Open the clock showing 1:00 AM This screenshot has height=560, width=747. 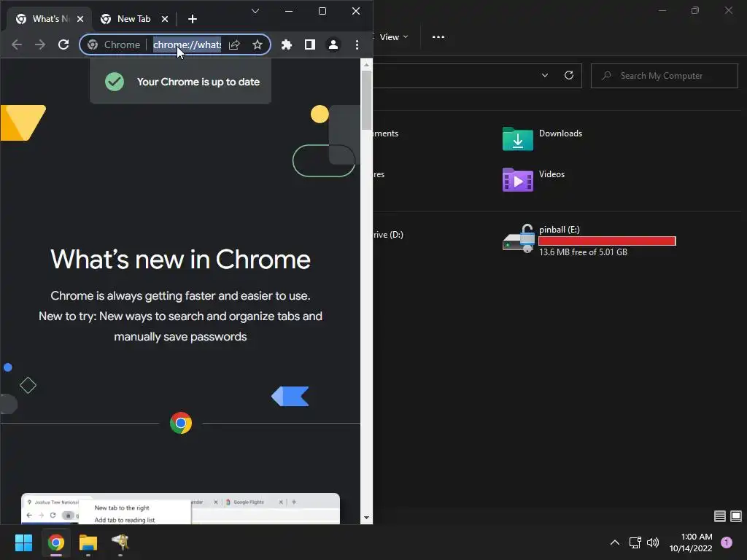point(691,542)
